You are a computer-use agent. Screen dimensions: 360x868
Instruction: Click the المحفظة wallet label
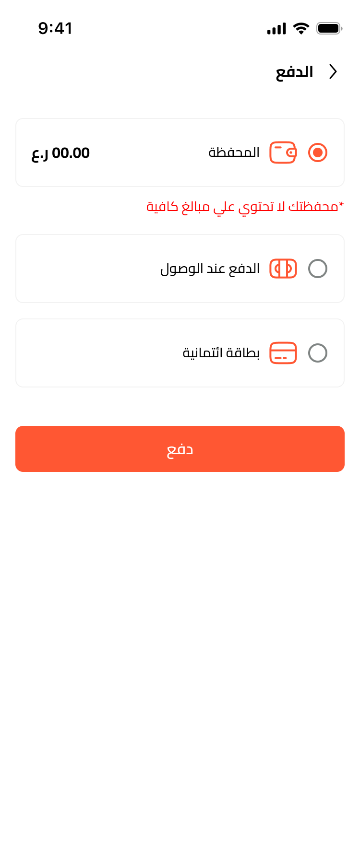click(x=234, y=152)
